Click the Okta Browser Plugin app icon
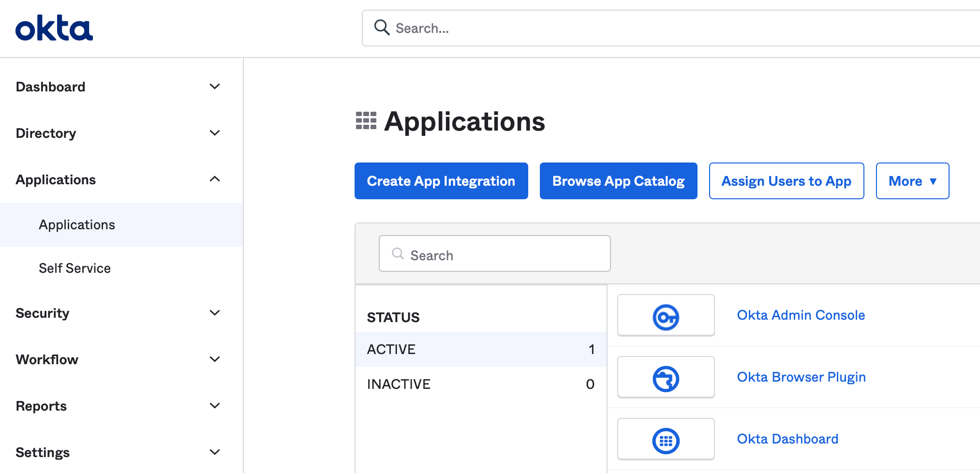980x473 pixels. 666,379
